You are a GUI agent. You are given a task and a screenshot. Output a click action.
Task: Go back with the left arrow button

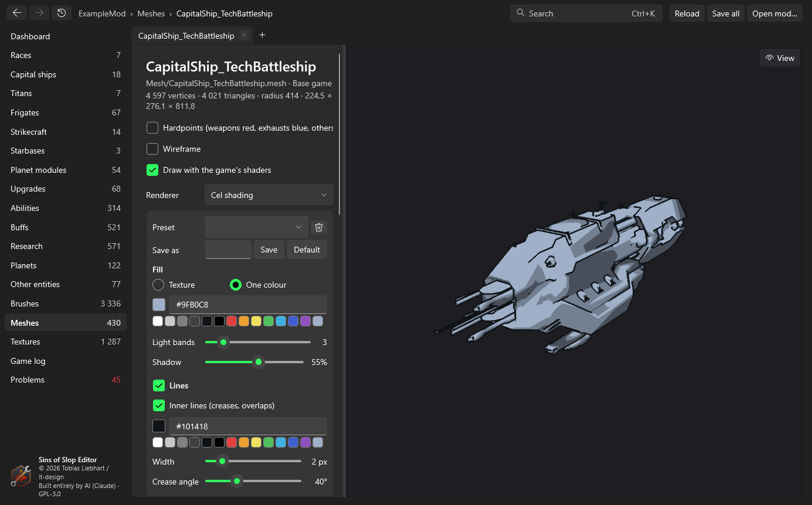point(17,13)
